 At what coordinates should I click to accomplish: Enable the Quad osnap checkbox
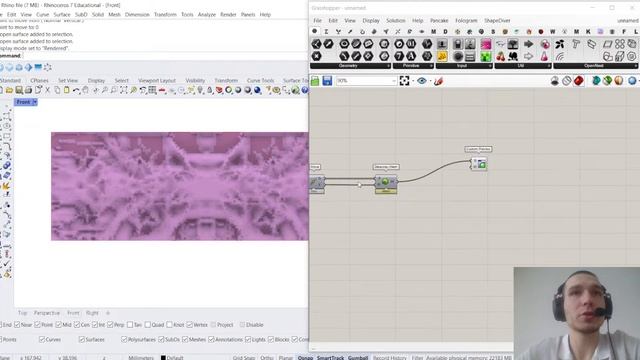[148, 325]
